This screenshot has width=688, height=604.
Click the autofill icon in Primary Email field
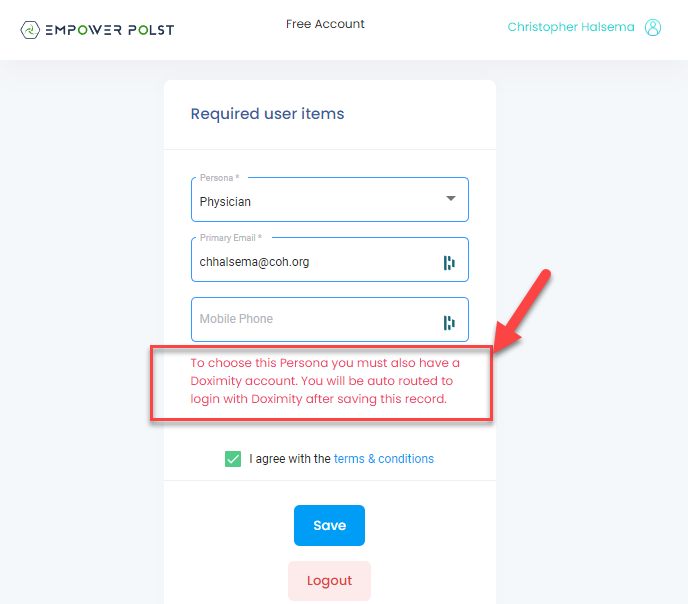(449, 263)
